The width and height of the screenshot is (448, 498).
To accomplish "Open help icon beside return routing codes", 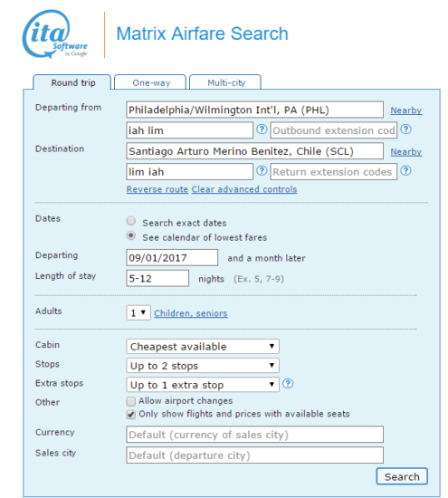I will (x=262, y=171).
